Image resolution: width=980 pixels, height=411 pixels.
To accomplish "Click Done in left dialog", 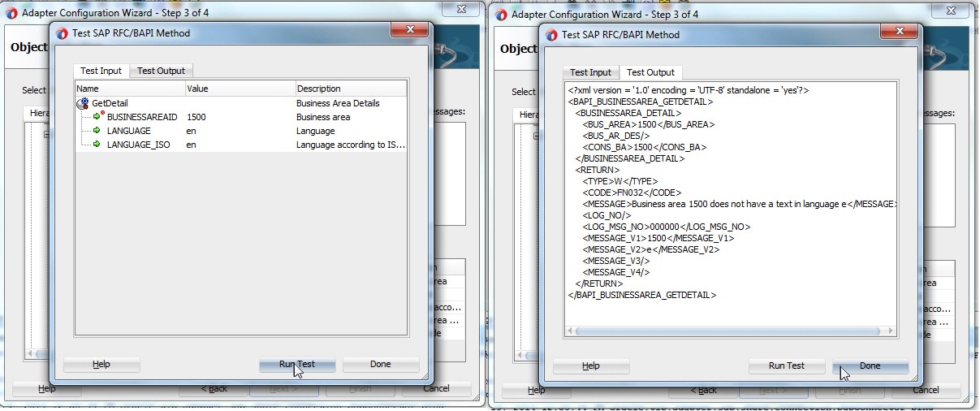I will pyautogui.click(x=381, y=365).
